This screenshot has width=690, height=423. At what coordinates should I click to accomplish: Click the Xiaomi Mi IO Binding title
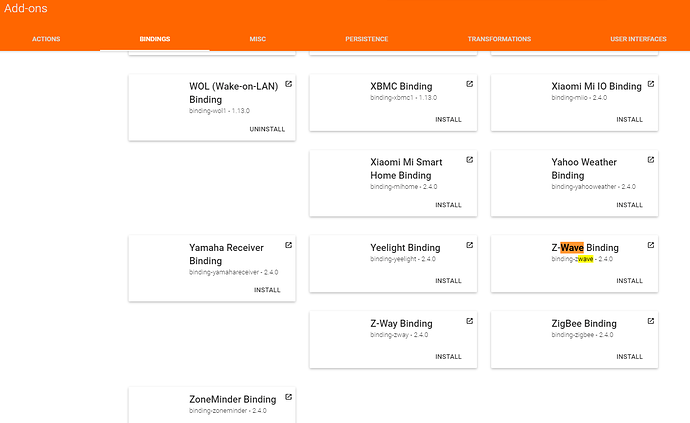596,86
